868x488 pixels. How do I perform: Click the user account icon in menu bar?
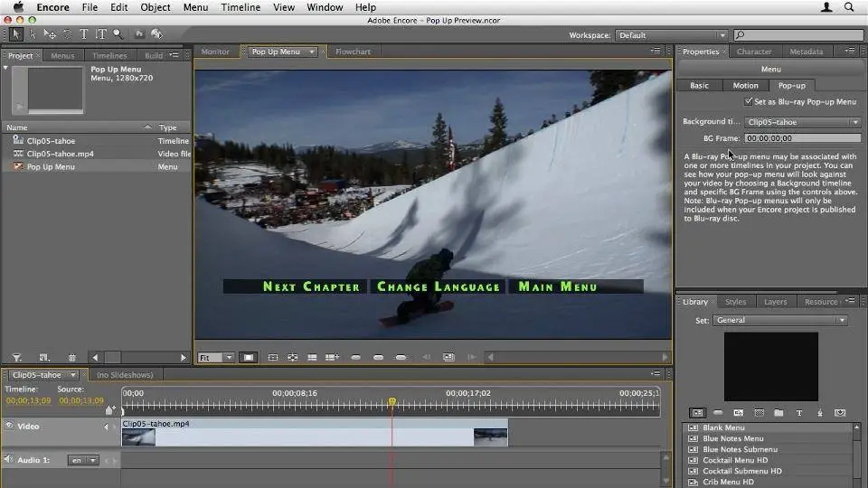tap(826, 7)
